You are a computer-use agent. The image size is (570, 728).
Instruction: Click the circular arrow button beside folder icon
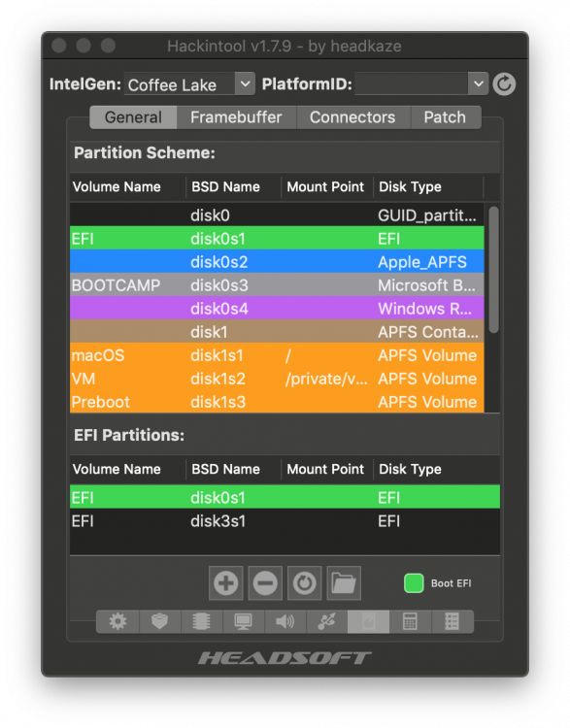(304, 583)
